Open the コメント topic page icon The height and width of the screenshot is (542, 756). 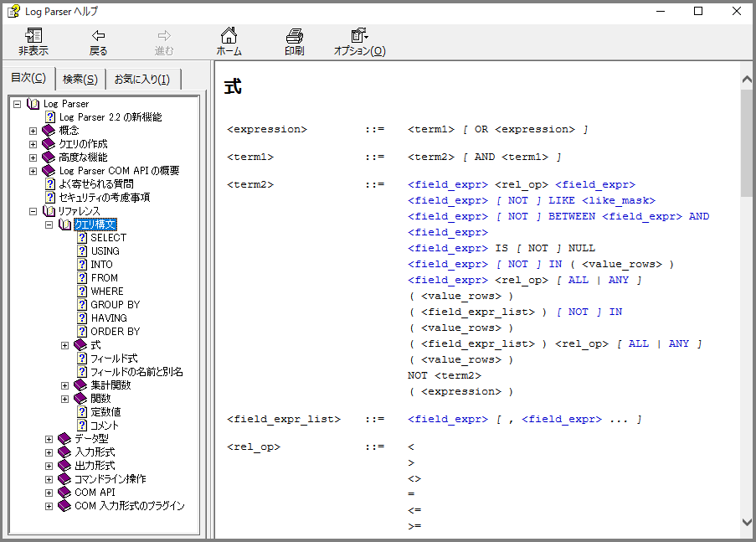[x=82, y=426]
